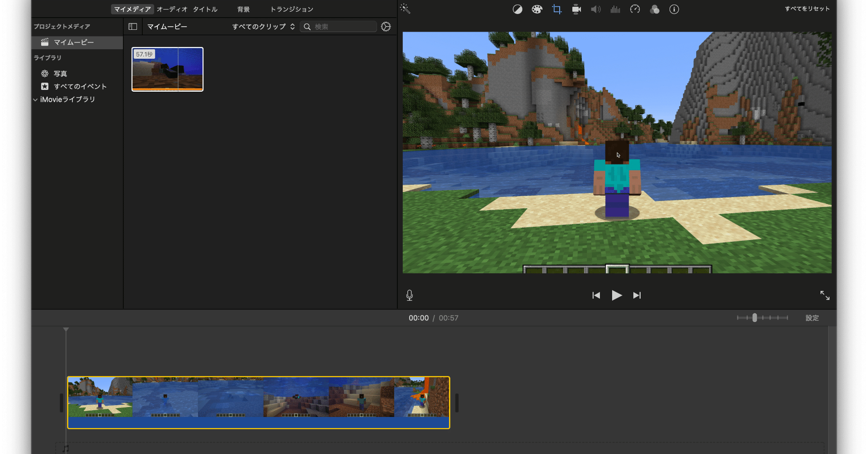
Task: Open the video stabilization camera tool
Action: click(576, 9)
